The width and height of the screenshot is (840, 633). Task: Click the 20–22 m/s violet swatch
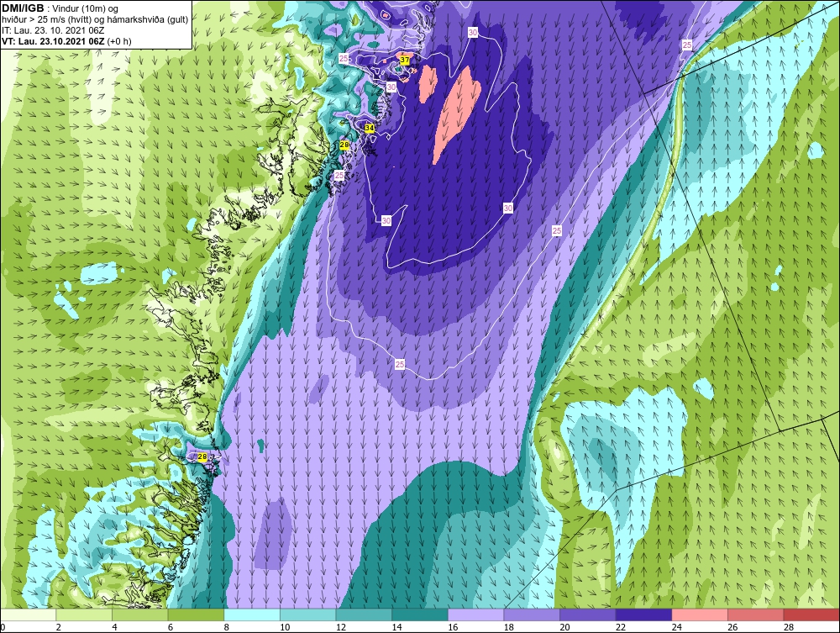click(x=588, y=615)
